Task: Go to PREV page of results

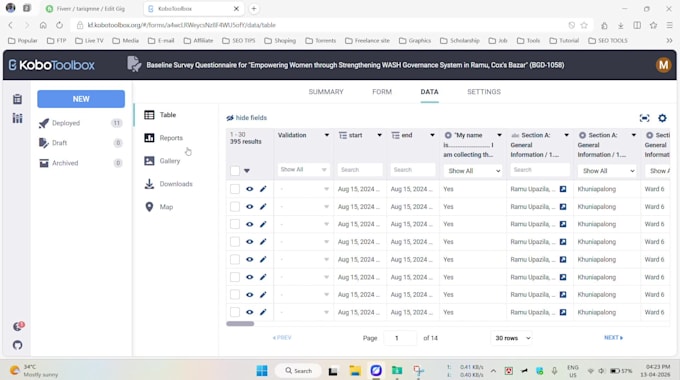Action: [x=282, y=337]
